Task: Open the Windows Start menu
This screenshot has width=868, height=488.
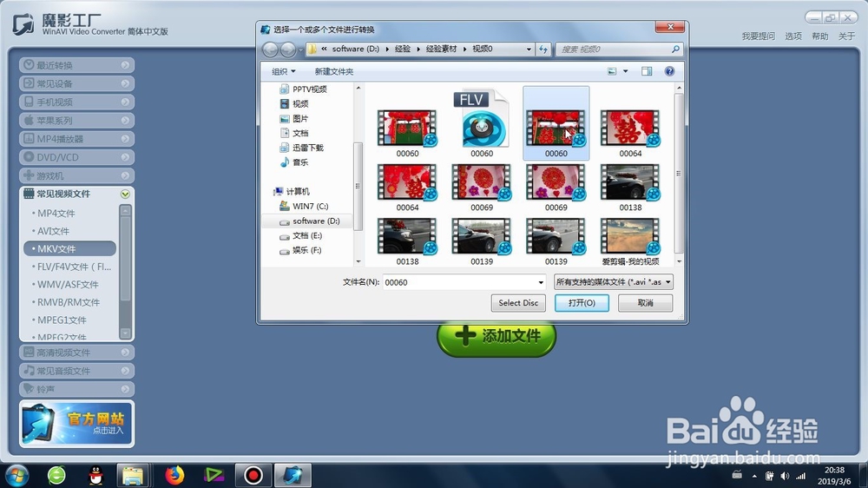Action: tap(16, 475)
